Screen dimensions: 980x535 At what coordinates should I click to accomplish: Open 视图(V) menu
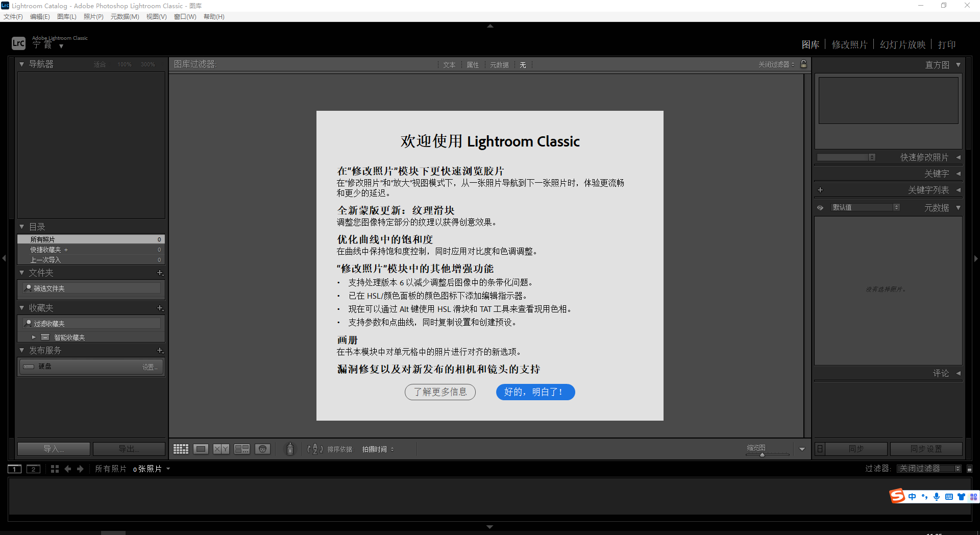[157, 16]
